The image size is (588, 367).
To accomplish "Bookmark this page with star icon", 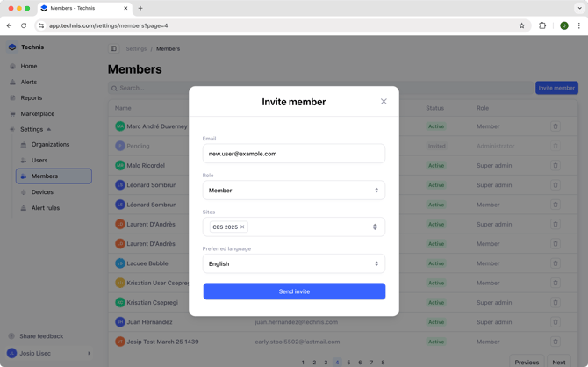I will pyautogui.click(x=521, y=25).
